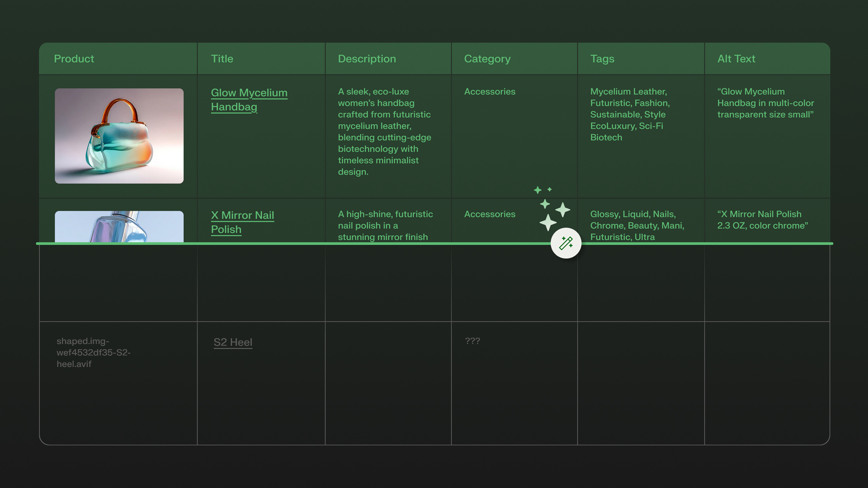The image size is (868, 488).
Task: Click the shaped.img heel.avif filename cell
Action: tap(93, 352)
